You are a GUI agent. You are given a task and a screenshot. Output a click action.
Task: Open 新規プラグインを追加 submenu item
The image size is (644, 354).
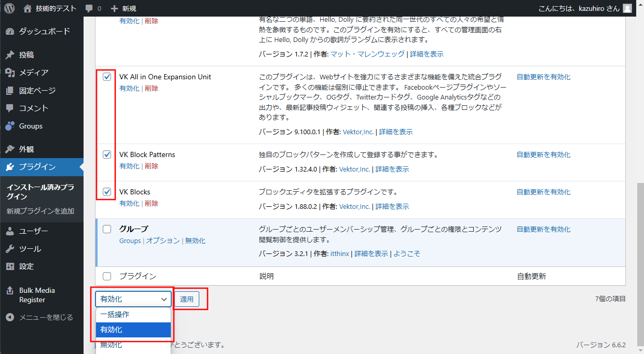pyautogui.click(x=40, y=211)
